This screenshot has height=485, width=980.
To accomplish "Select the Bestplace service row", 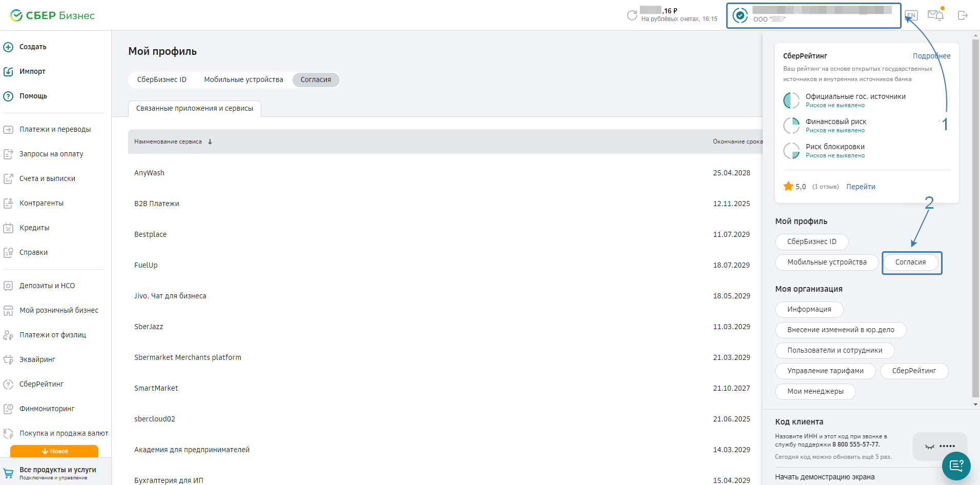I will (x=445, y=234).
